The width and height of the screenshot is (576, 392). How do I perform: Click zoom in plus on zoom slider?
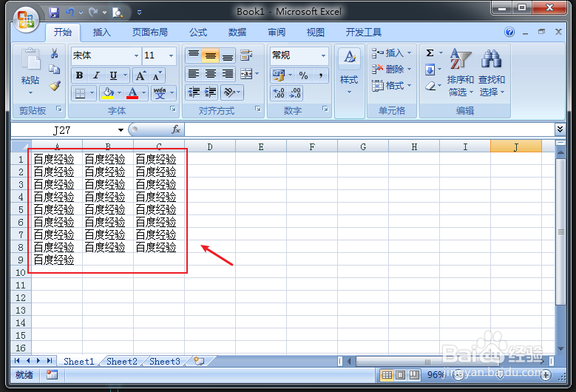tap(546, 375)
